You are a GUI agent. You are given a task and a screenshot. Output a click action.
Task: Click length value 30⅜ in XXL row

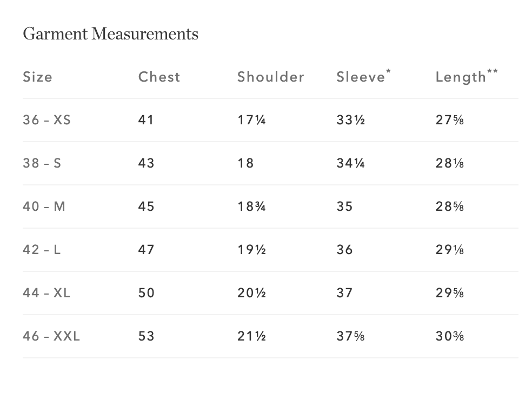(x=450, y=336)
